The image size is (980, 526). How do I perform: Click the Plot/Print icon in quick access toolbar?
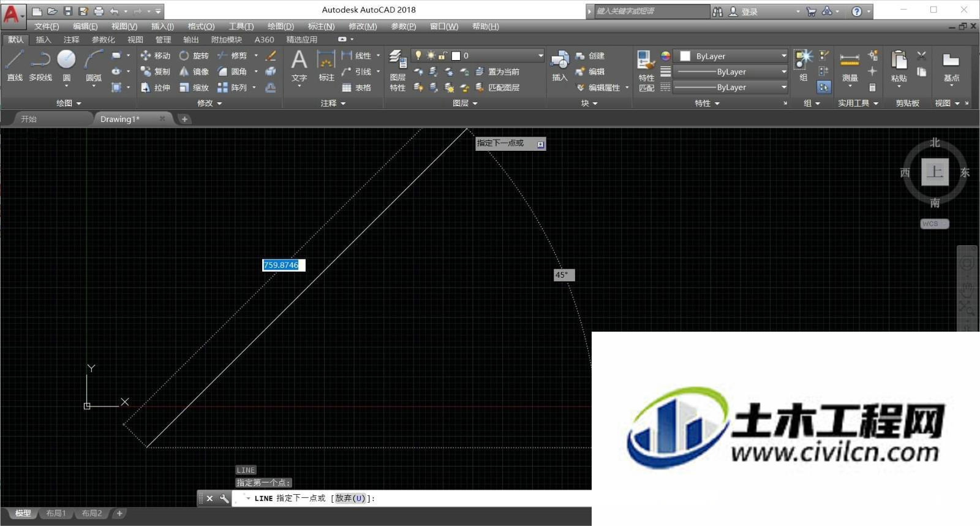pyautogui.click(x=99, y=11)
